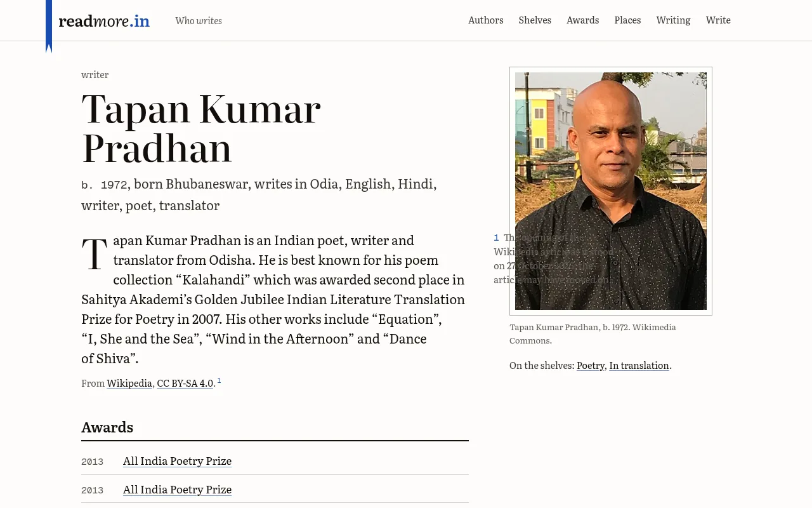Screen dimensions: 812x508
Task: Click the readmore.in site logo
Action: (x=104, y=21)
